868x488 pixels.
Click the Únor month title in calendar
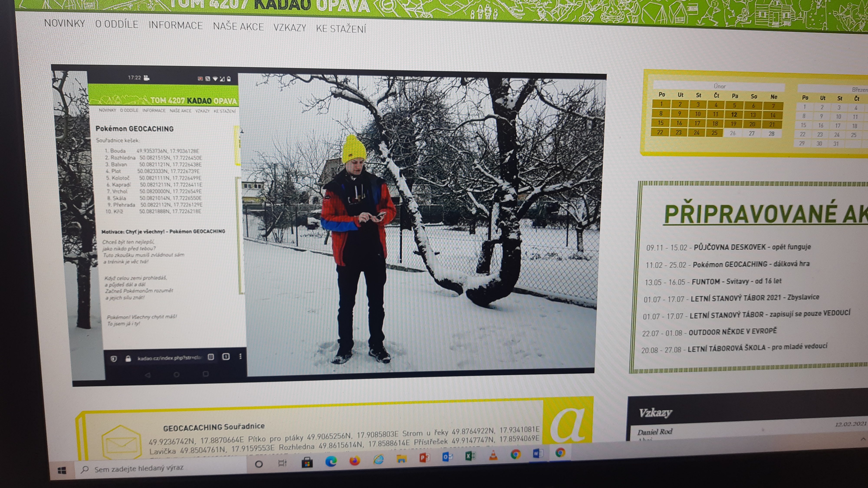tap(719, 86)
